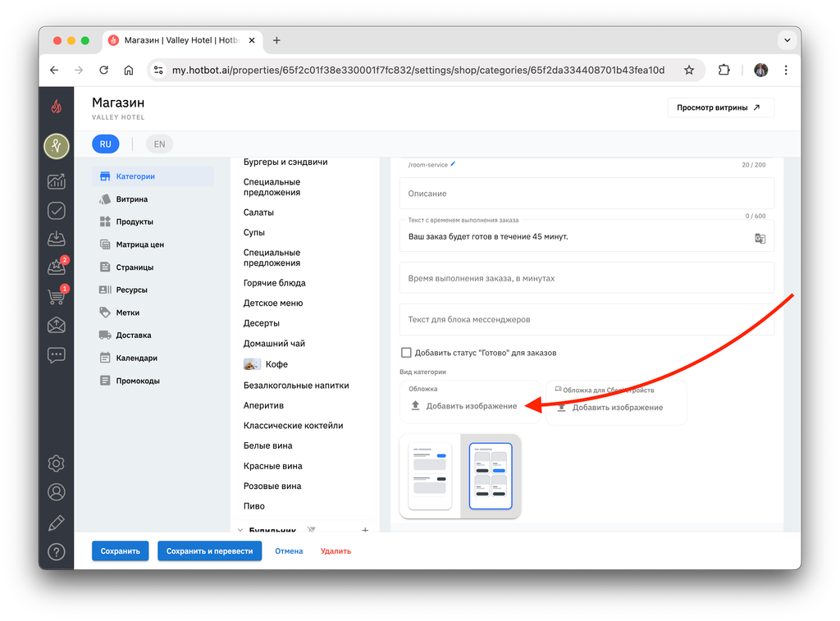Open Категории menu item
Screen dimensions: 840x621
tap(153, 176)
